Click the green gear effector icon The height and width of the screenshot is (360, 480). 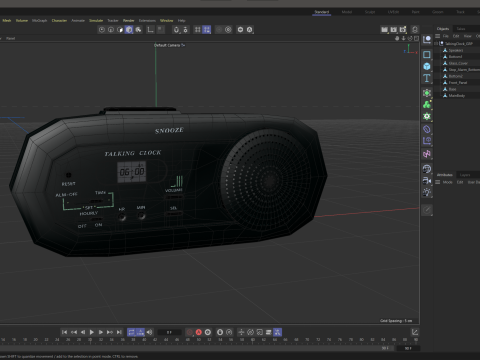coord(427,117)
